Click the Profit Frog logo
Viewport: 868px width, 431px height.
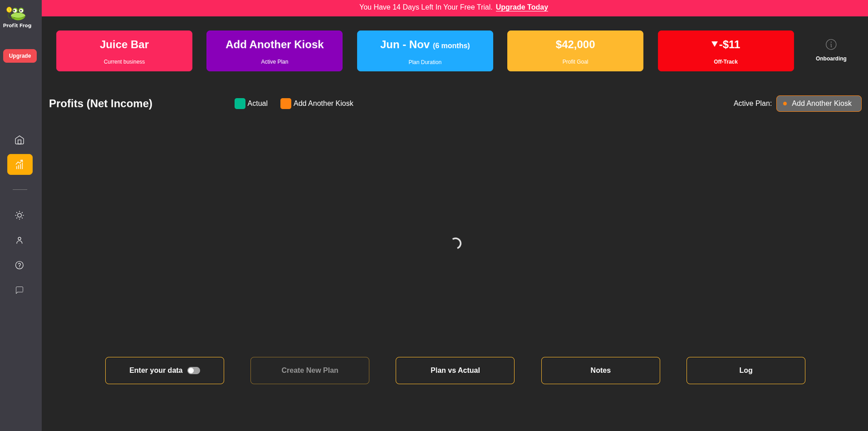[17, 17]
